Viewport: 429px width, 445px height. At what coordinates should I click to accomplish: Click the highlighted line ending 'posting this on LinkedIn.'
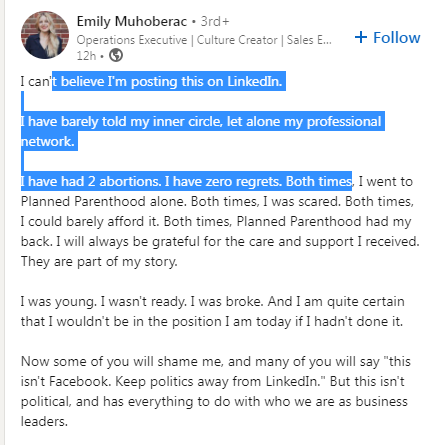click(169, 81)
